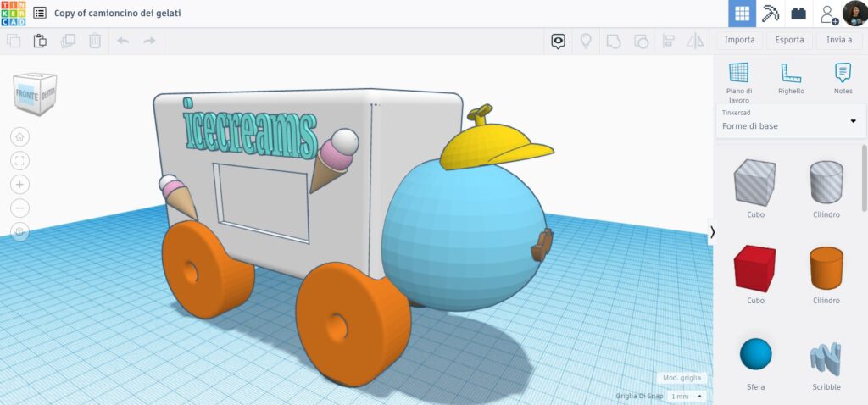Open the Blocks pickaxe mode

(x=770, y=14)
